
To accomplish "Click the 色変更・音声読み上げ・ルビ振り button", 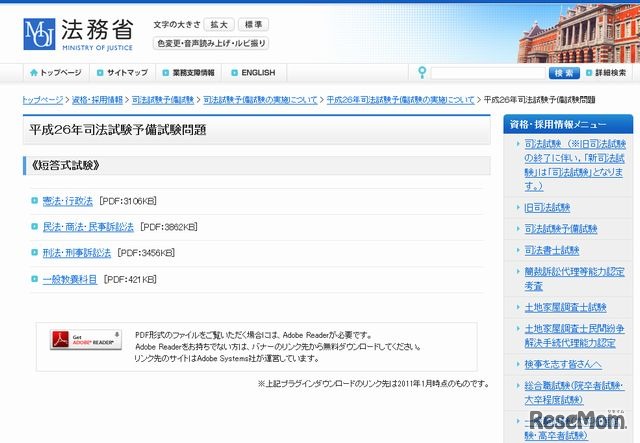I will 211,43.
